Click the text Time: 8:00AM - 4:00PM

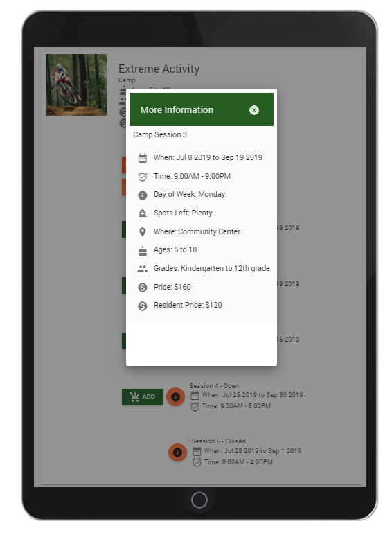238,462
